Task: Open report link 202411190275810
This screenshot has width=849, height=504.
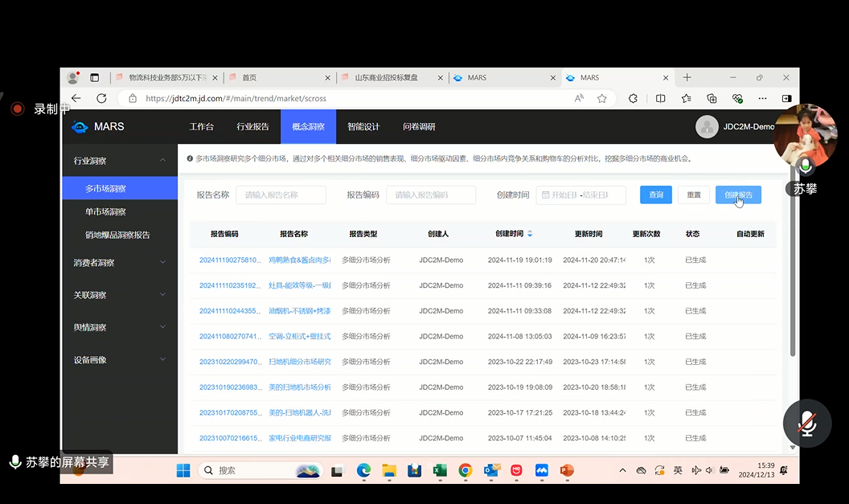Action: point(230,260)
